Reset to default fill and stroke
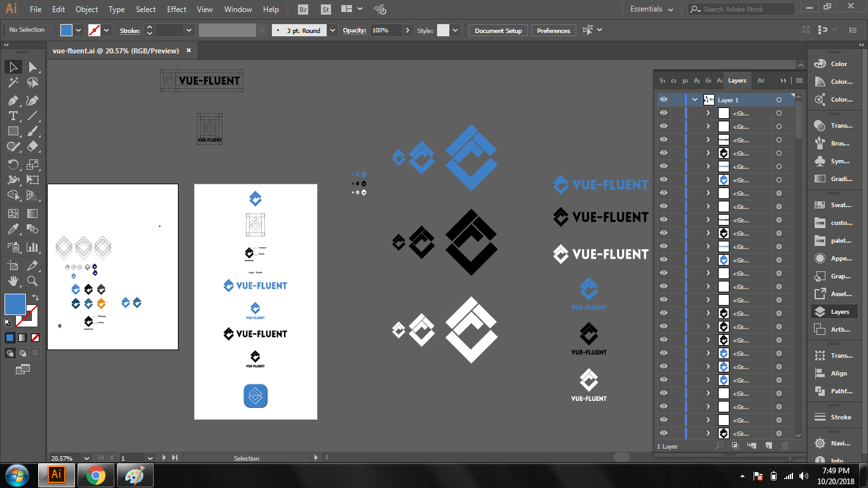868x488 pixels. click(x=8, y=323)
